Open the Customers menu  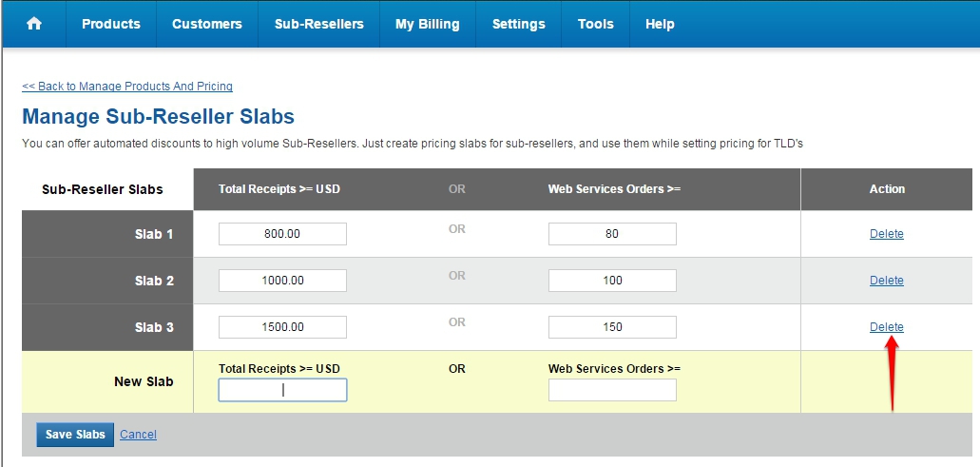[207, 24]
